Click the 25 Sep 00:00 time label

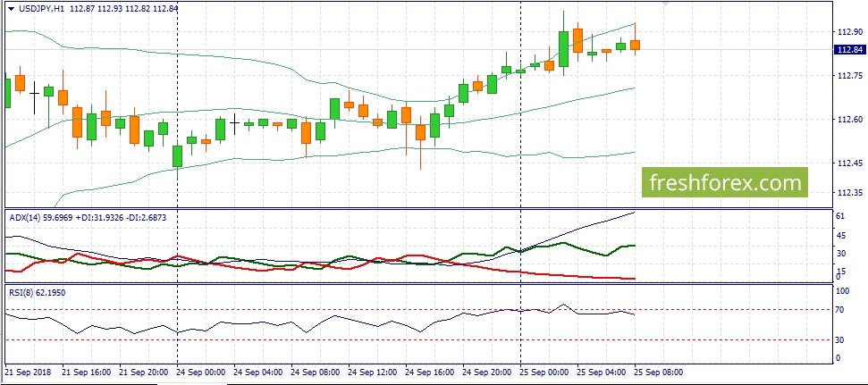pos(544,372)
